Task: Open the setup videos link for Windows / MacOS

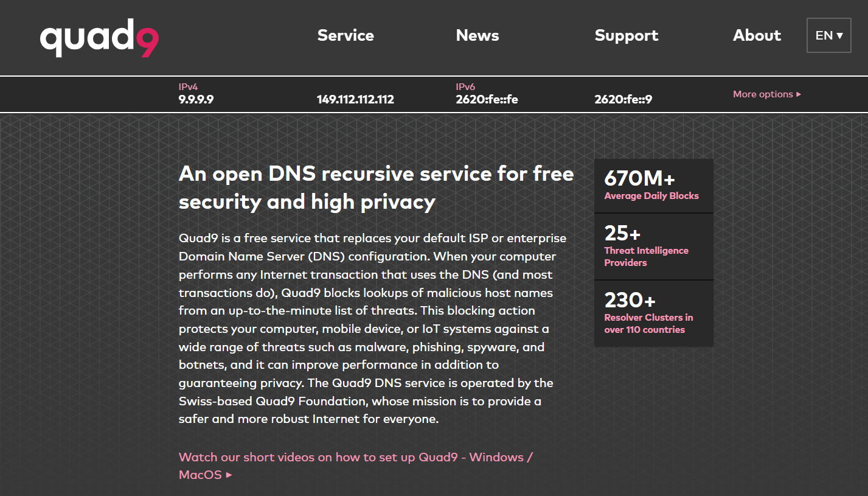Action: click(356, 466)
